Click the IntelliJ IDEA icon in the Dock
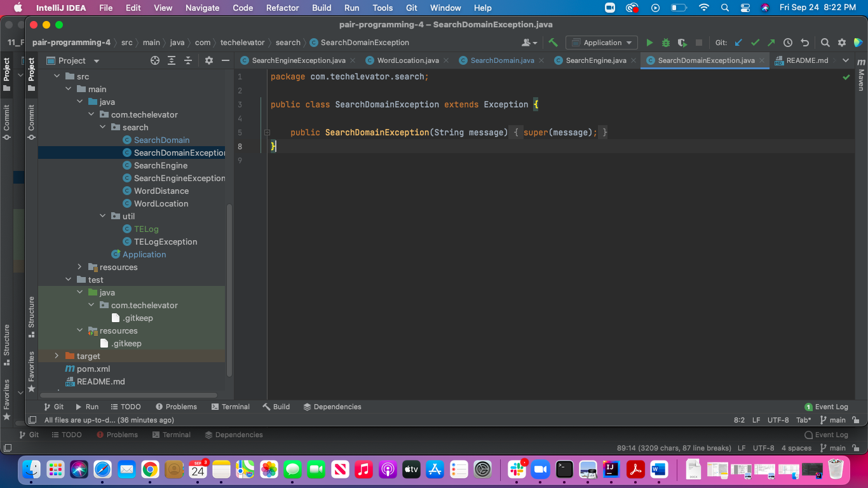 611,470
